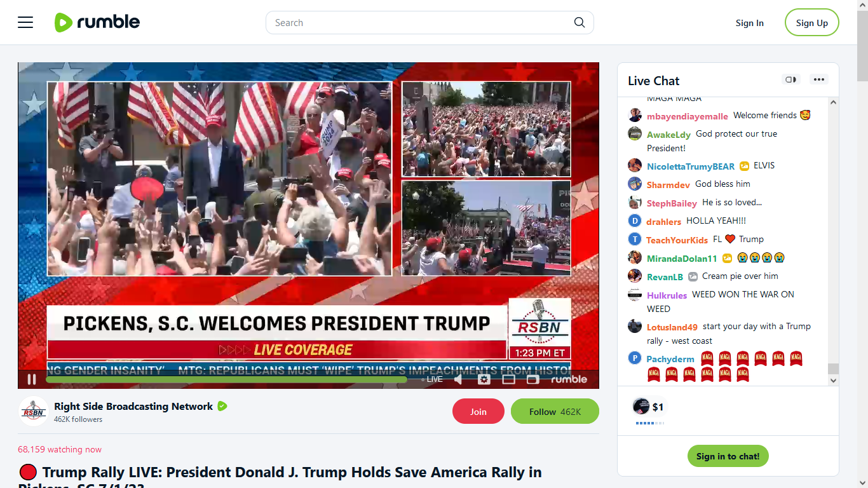The image size is (868, 488).
Task: Open video player settings gear
Action: [x=484, y=379]
